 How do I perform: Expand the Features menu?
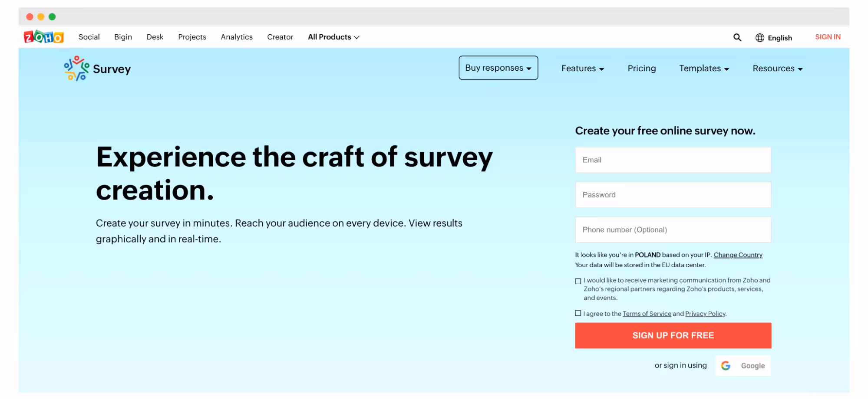click(x=583, y=69)
